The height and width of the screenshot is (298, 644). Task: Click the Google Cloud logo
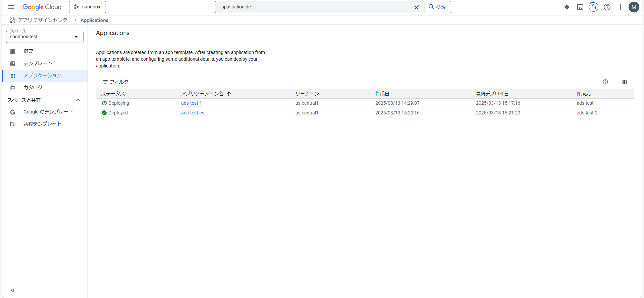[42, 7]
